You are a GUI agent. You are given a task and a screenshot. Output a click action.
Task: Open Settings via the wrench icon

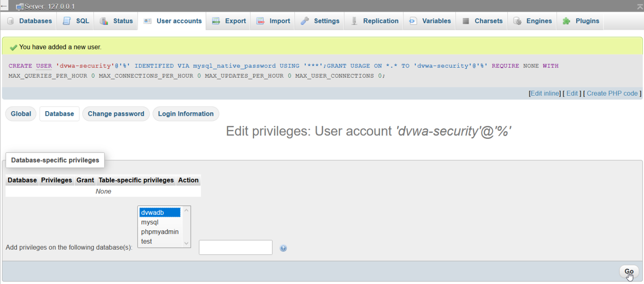coord(305,21)
